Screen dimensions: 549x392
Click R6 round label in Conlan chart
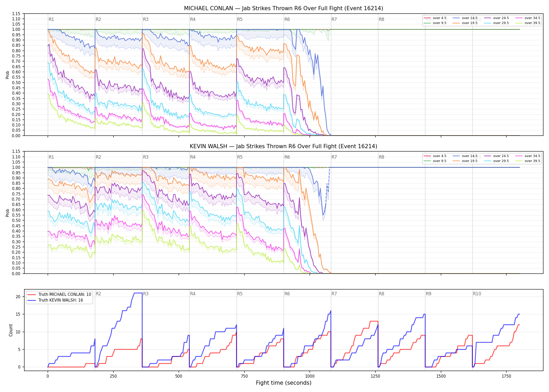point(287,19)
